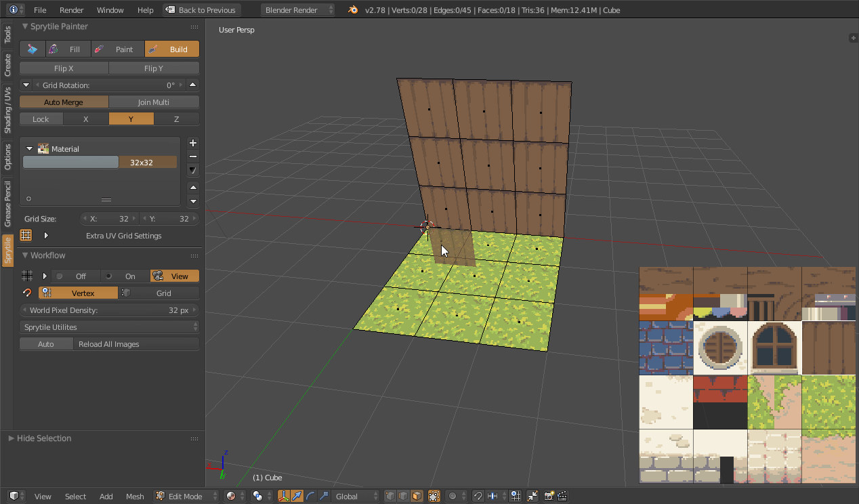Enable Join Multi option
The width and height of the screenshot is (859, 504).
154,102
